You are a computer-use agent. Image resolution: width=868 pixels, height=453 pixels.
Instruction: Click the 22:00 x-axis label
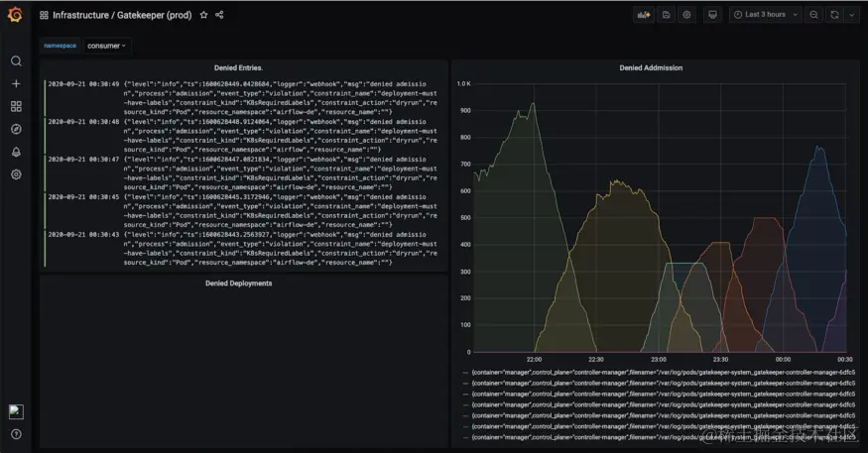tap(534, 360)
